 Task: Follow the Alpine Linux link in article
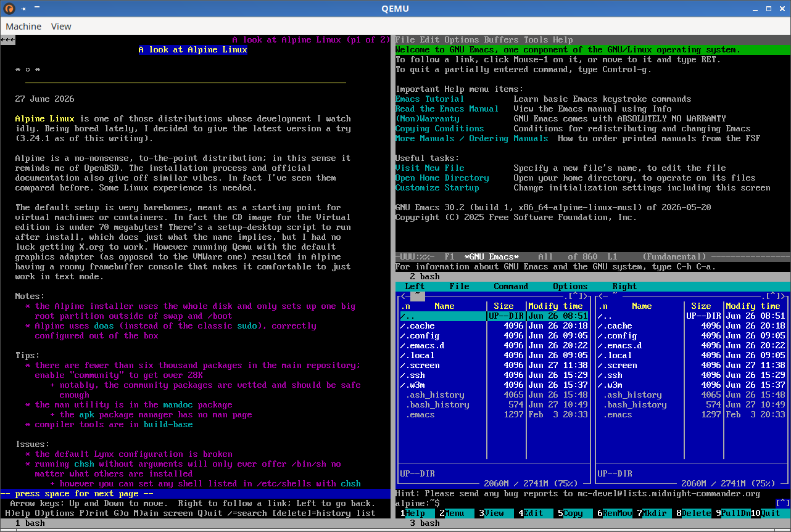[x=45, y=119]
